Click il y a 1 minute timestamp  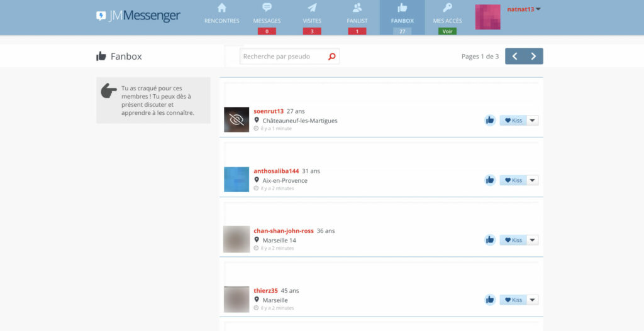click(x=276, y=128)
